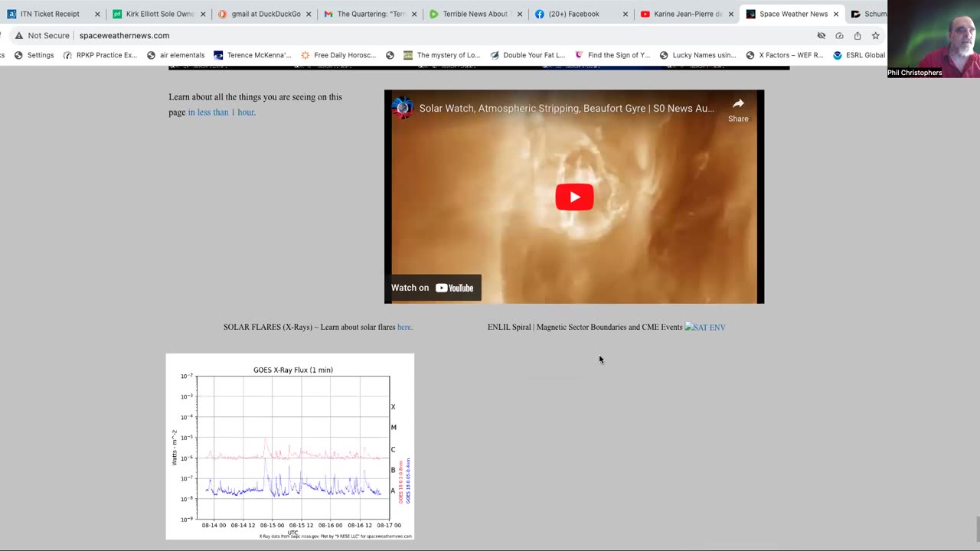The height and width of the screenshot is (551, 980).
Task: Click the spaceweathernews.com address bar
Action: [124, 35]
